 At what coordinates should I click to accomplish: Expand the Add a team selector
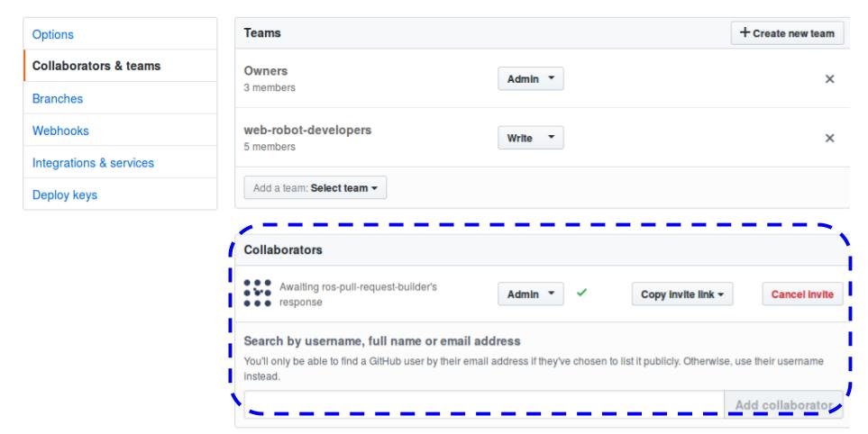coord(315,189)
